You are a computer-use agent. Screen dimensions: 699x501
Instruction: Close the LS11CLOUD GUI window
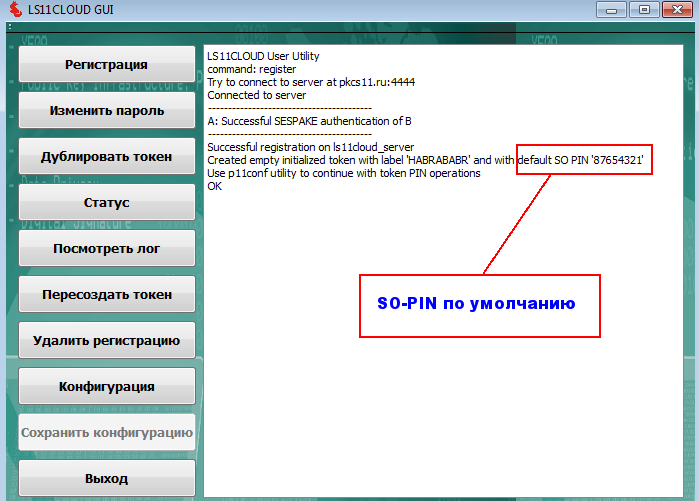pos(677,9)
